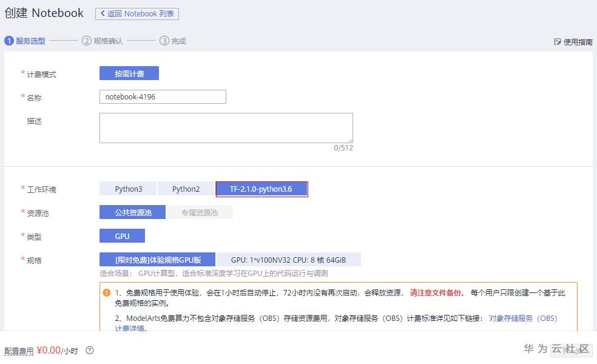Click the 适合场景 description text
The width and height of the screenshot is (597, 364).
pos(214,274)
